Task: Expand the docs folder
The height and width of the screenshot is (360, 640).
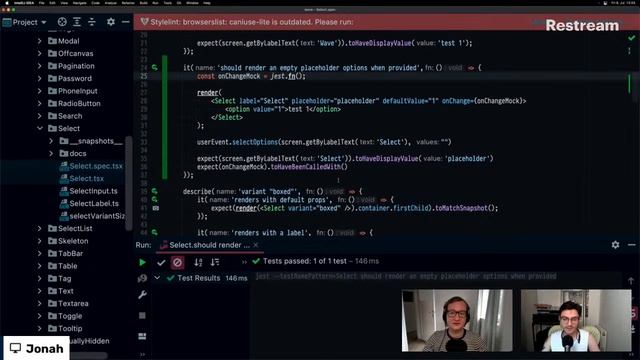Action: click(x=51, y=153)
